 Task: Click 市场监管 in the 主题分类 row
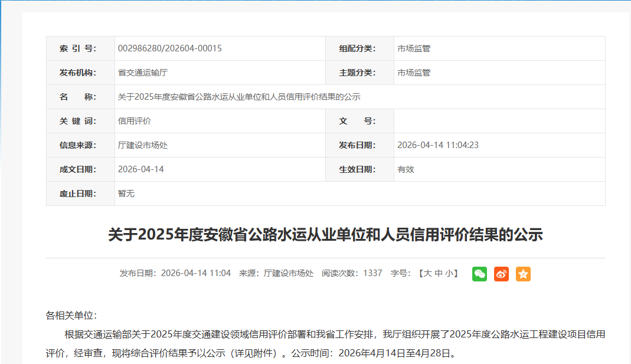click(x=414, y=73)
